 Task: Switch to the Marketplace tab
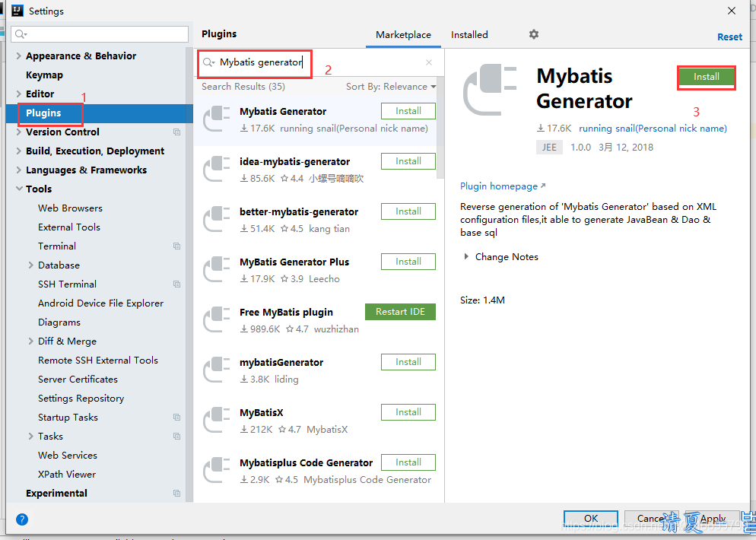[403, 35]
